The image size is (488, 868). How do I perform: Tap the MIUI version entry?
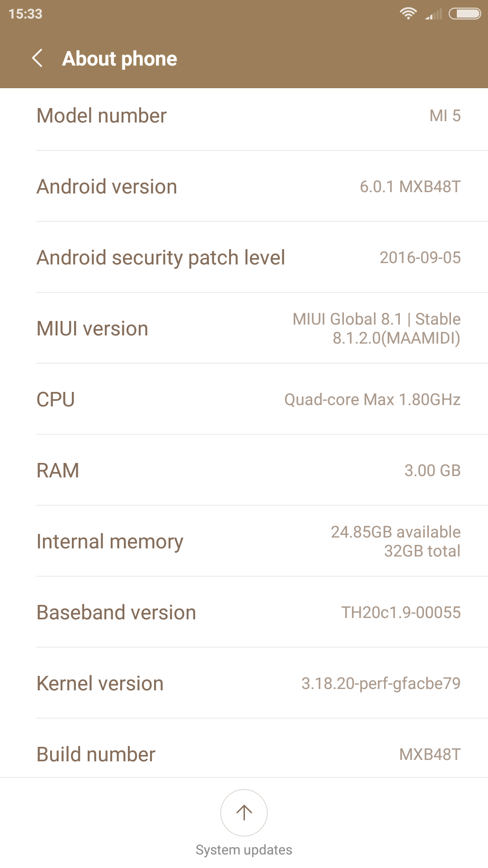point(244,329)
